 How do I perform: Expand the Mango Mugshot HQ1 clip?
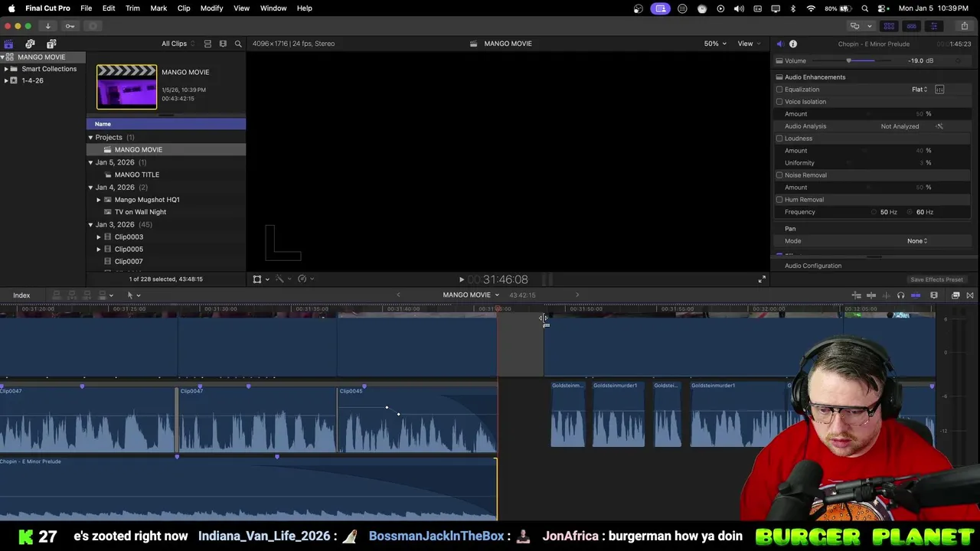pyautogui.click(x=99, y=200)
